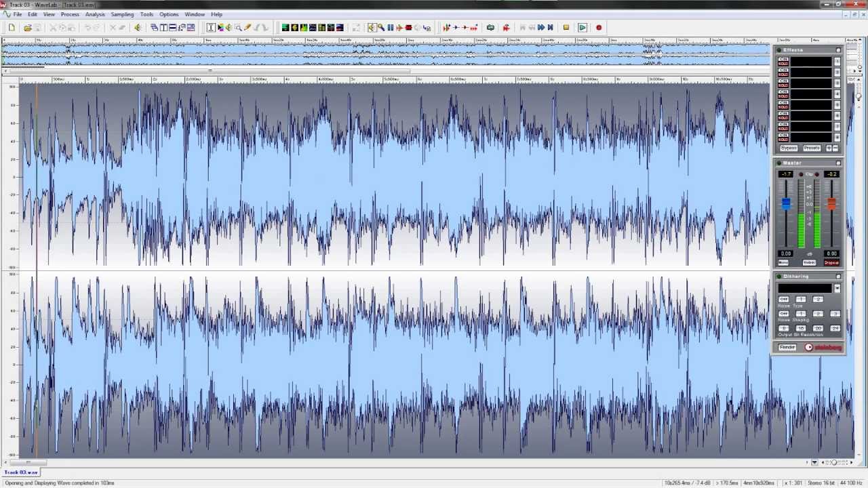Select 24 for Output Bit Resolution

[x=835, y=328]
